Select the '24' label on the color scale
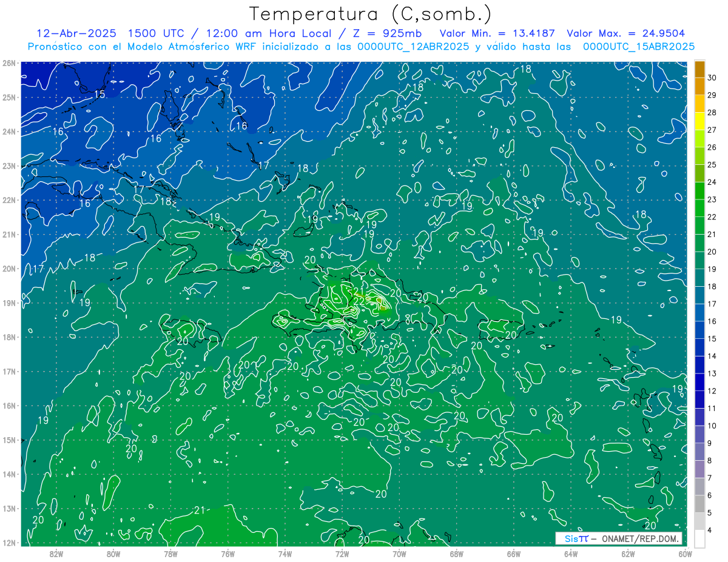This screenshot has height=562, width=728. [712, 182]
